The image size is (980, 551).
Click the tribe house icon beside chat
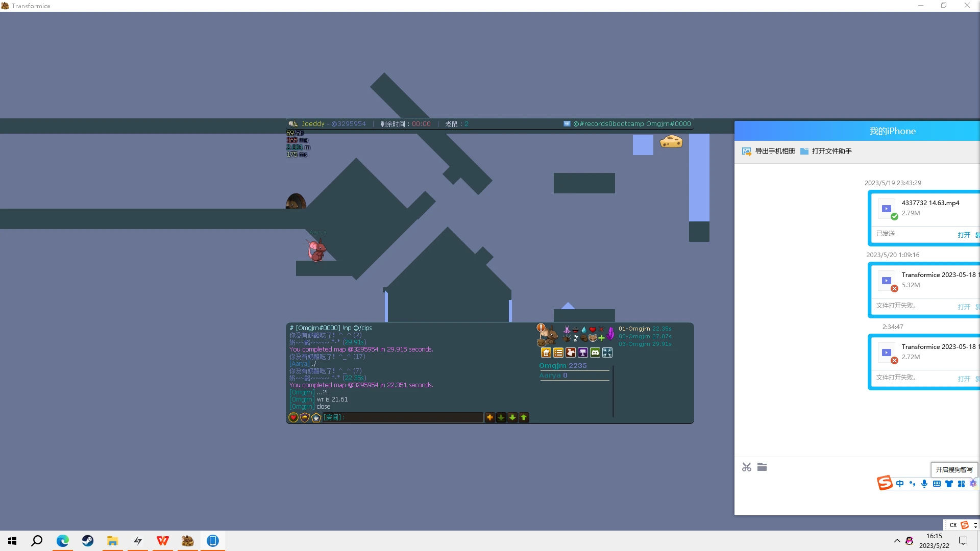tap(316, 418)
